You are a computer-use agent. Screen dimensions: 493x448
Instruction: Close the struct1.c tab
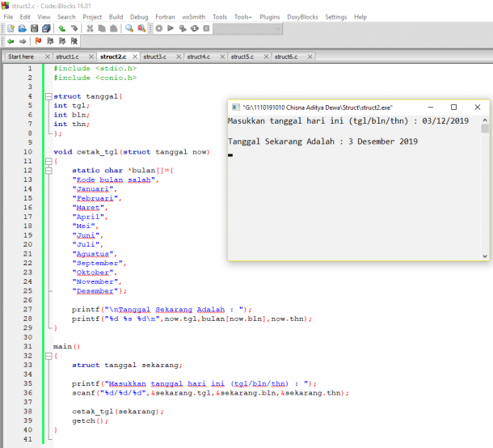[x=91, y=57]
